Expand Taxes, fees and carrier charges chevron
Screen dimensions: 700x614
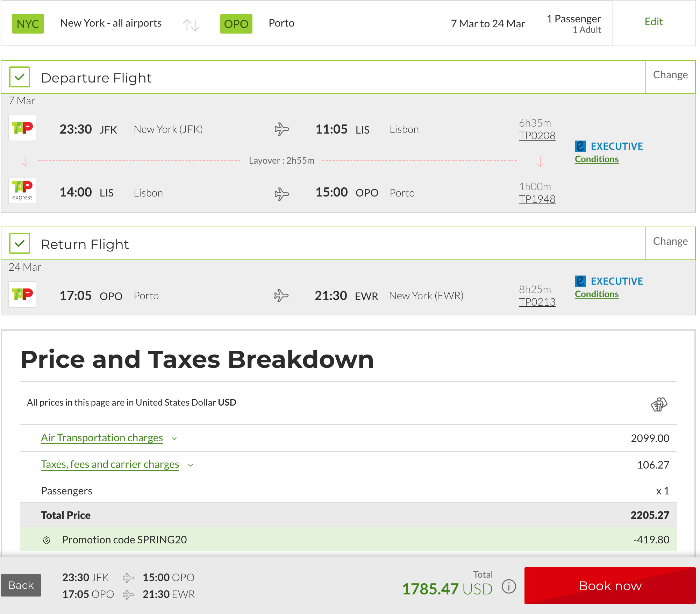click(x=191, y=465)
